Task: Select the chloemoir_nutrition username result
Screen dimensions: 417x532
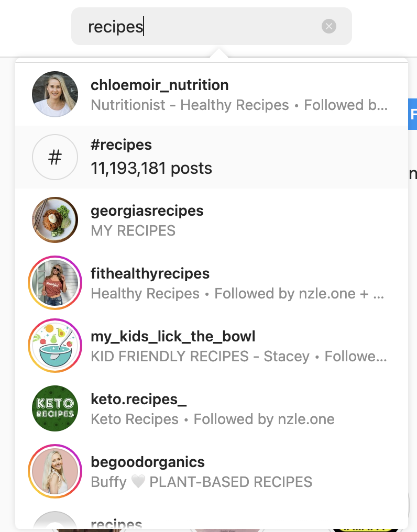Action: point(159,85)
